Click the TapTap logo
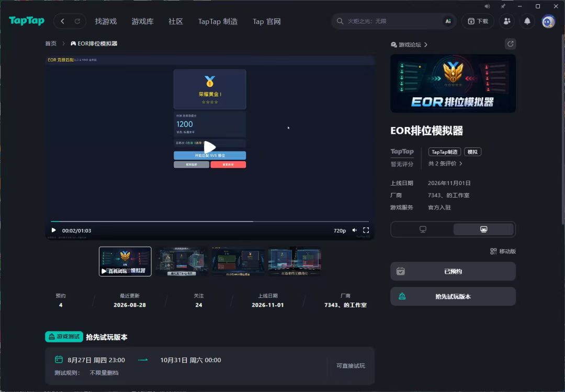Screen dimensions: 565x392 (x=27, y=21)
